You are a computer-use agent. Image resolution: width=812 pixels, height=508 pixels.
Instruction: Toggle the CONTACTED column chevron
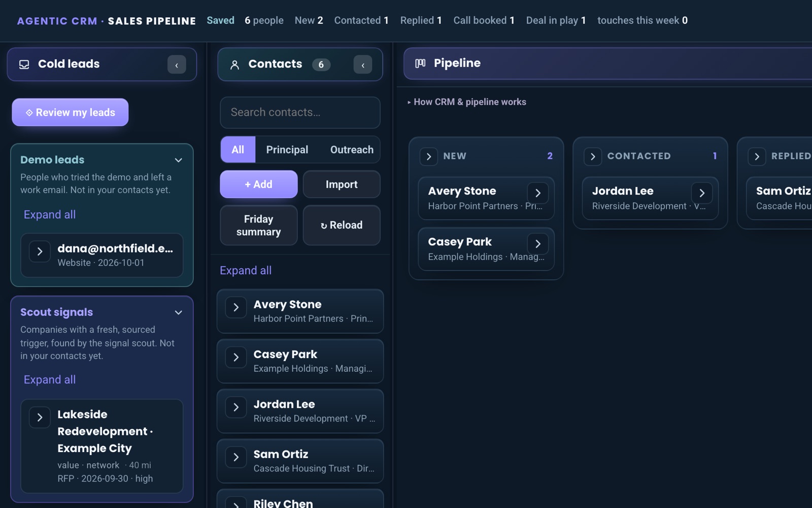[593, 156]
